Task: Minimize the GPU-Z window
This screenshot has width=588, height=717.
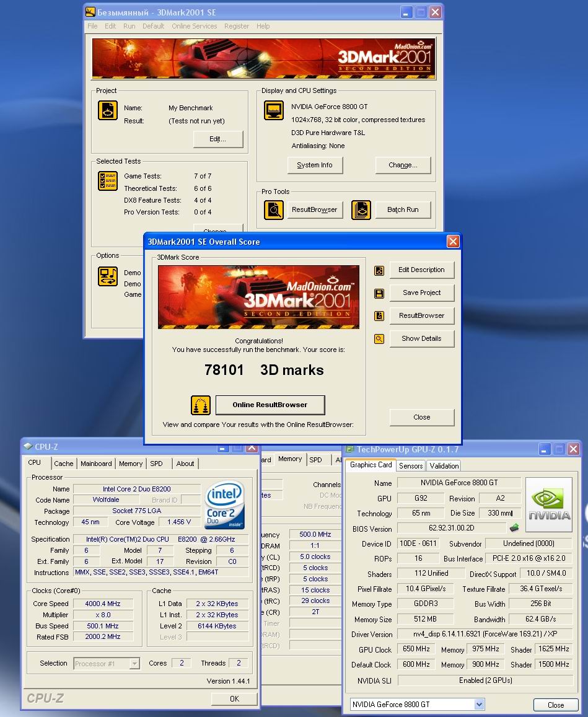Action: 544,449
